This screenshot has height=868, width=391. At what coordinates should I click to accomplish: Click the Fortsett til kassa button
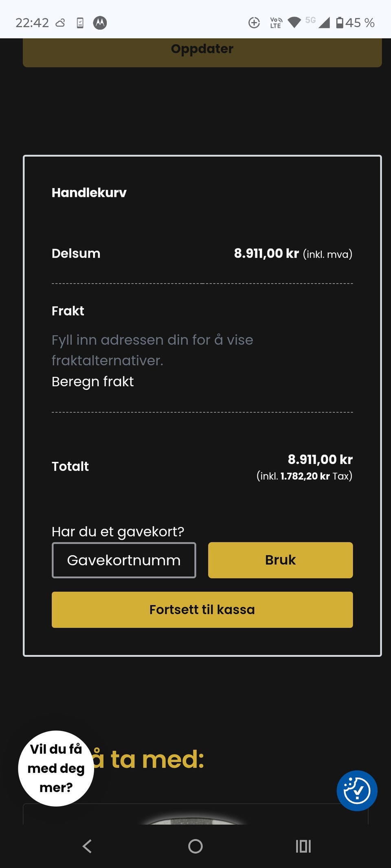tap(202, 610)
